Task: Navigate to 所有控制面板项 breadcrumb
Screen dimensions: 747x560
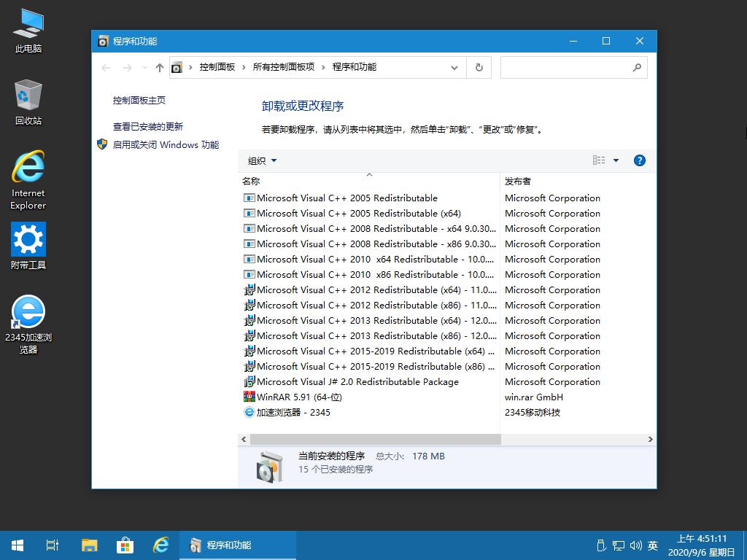Action: (x=284, y=67)
